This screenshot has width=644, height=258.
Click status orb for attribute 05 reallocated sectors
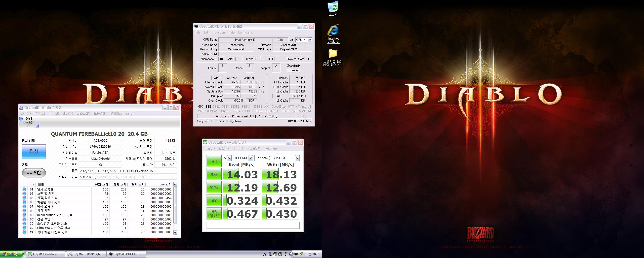click(24, 202)
